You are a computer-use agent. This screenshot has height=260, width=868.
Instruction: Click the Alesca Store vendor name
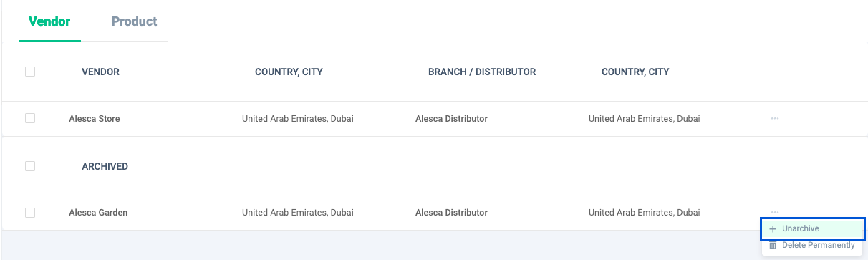[95, 119]
